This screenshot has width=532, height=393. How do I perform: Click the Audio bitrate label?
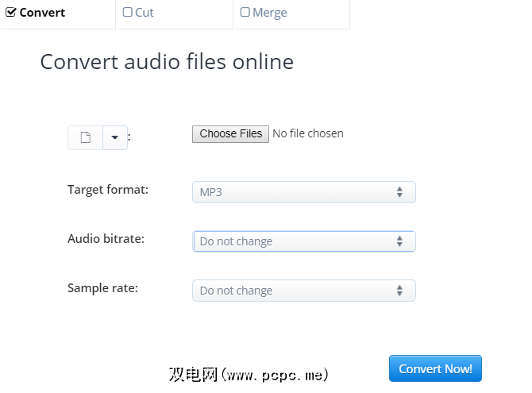(x=106, y=238)
